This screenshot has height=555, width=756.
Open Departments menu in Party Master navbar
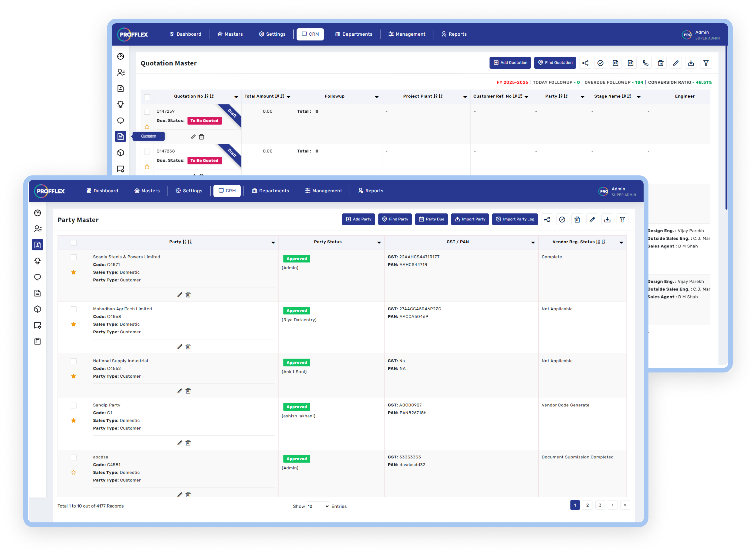click(x=270, y=190)
